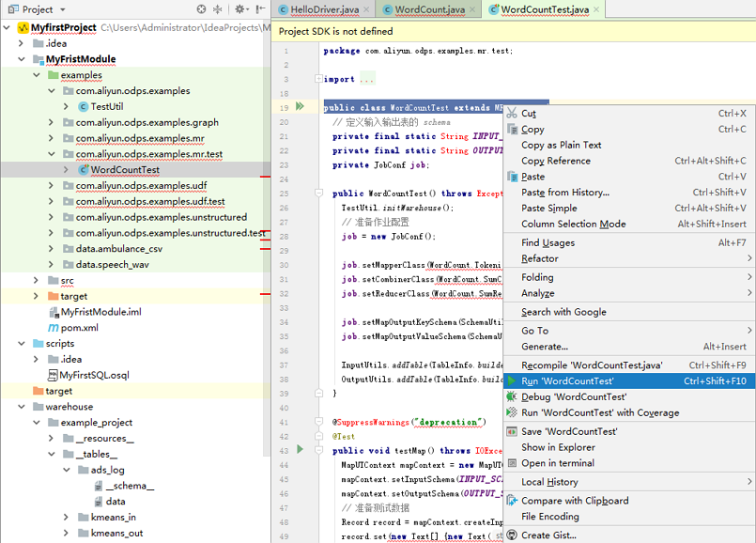The image size is (756, 543).
Task: Choose Debug 'WordCountTest' in context menu
Action: coord(574,396)
